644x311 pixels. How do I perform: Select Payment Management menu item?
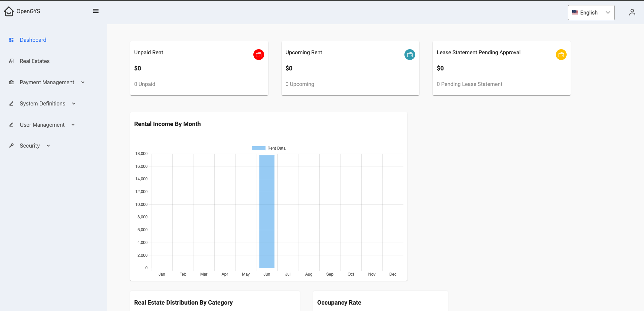[x=47, y=82]
